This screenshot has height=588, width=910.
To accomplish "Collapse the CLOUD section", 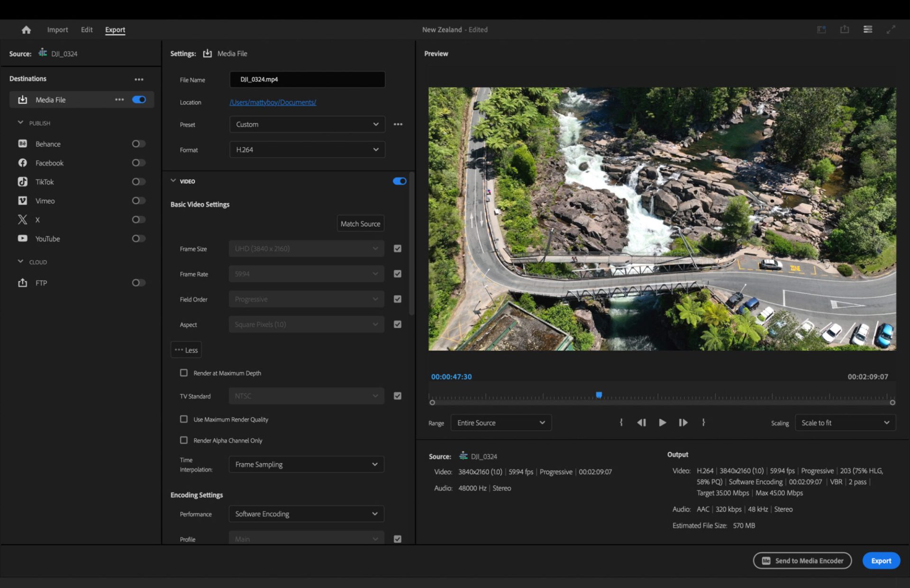I will pos(20,262).
